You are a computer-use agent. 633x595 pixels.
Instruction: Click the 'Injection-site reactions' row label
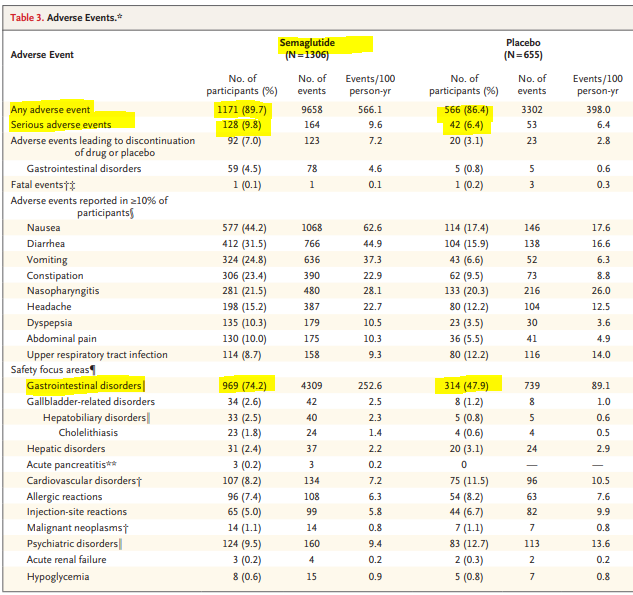[77, 512]
